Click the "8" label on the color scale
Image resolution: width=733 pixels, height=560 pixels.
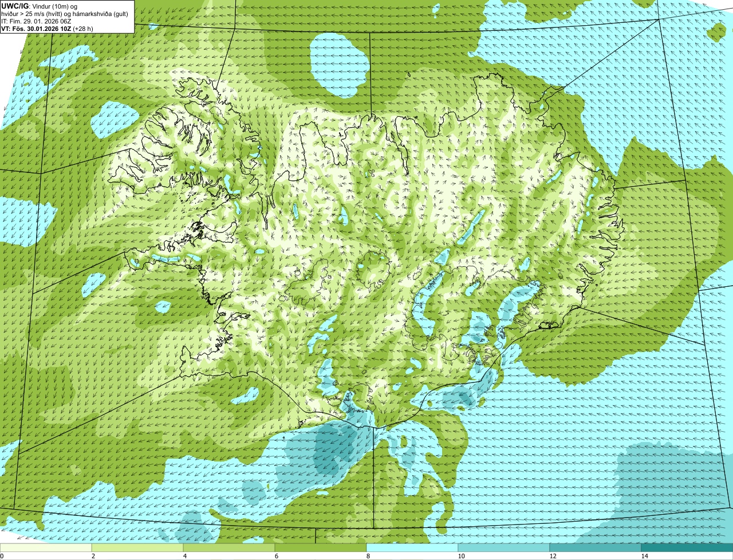[x=368, y=556]
